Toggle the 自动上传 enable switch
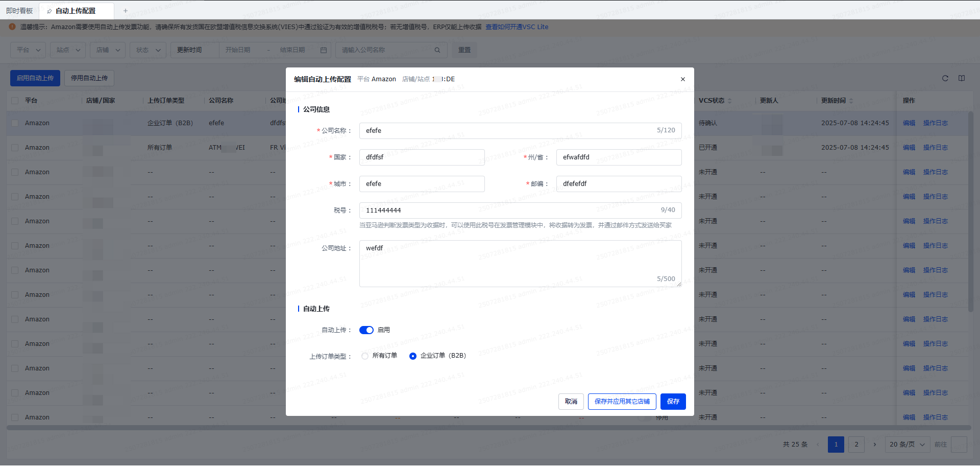Image resolution: width=980 pixels, height=467 pixels. (366, 330)
